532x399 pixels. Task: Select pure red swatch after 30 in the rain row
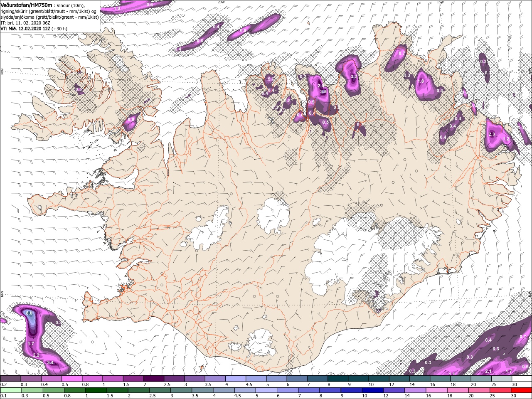(x=521, y=390)
